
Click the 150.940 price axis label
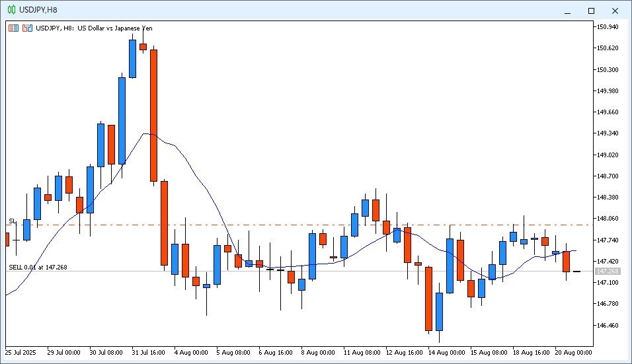[x=608, y=27]
